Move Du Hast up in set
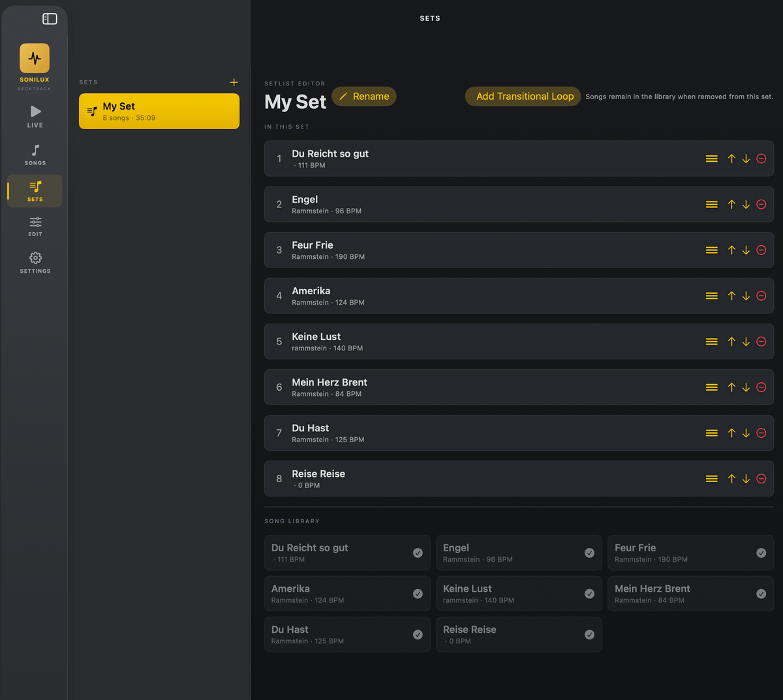The height and width of the screenshot is (700, 783). pos(731,433)
